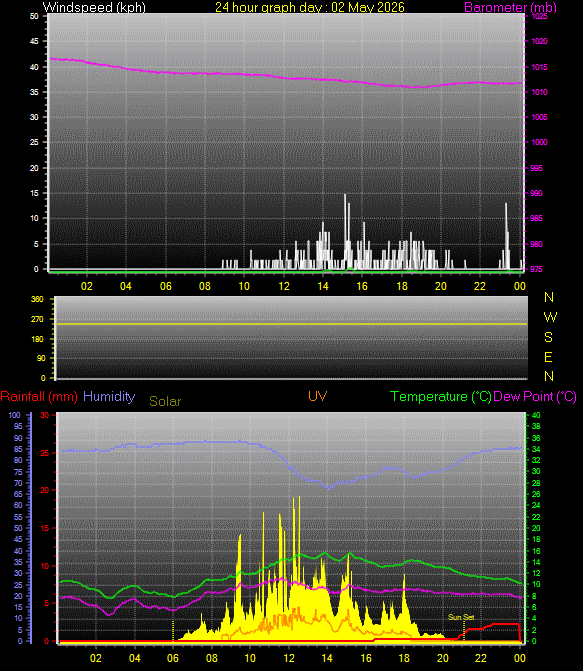This screenshot has height=671, width=583.
Task: Click the '1025' barometer scale value
Action: point(539,17)
